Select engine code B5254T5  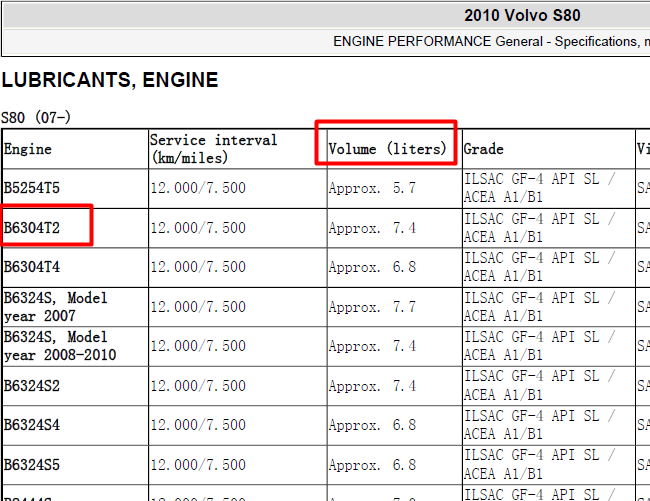point(32,188)
